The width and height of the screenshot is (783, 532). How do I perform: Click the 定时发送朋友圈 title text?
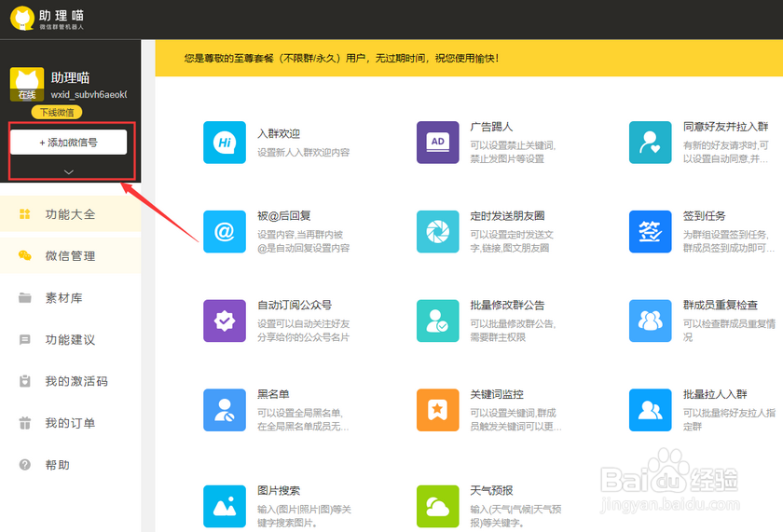coord(507,216)
